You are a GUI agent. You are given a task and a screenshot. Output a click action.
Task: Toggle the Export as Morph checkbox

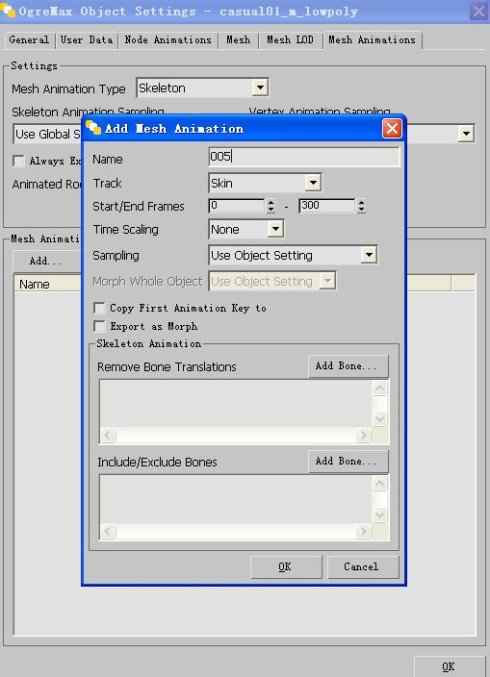pos(99,326)
